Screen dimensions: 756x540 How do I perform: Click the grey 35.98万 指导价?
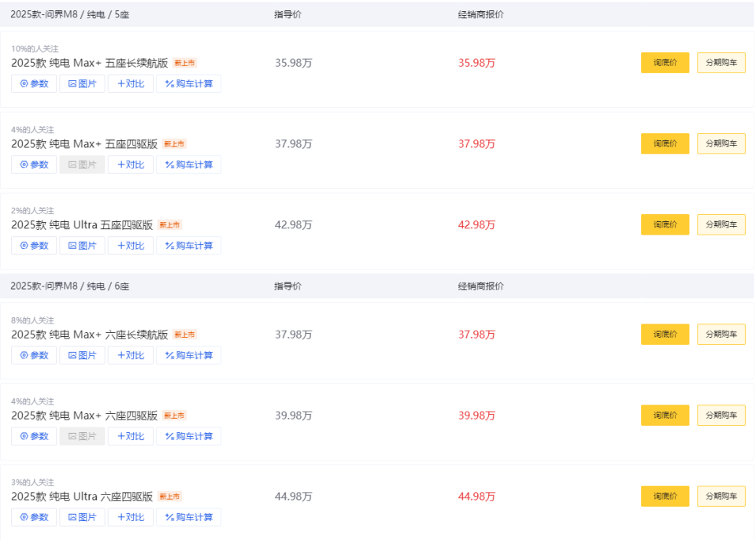[x=294, y=63]
